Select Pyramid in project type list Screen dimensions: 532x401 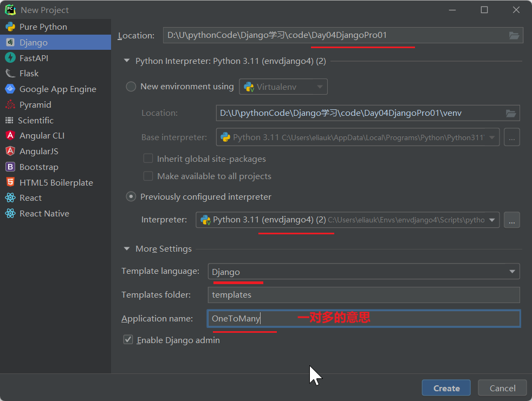55,105
